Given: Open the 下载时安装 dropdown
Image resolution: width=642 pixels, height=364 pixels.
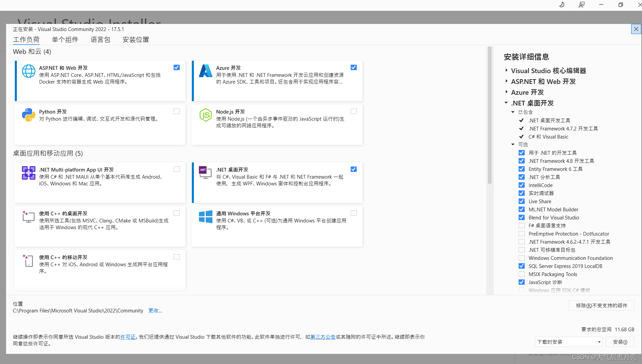Looking at the screenshot, I should (x=568, y=342).
